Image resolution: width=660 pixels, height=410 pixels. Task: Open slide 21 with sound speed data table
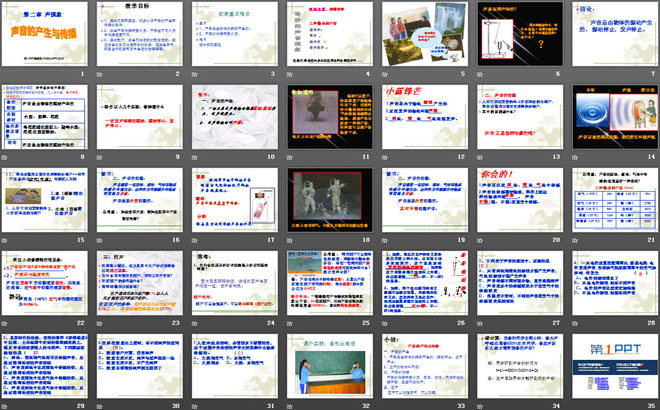tap(611, 203)
